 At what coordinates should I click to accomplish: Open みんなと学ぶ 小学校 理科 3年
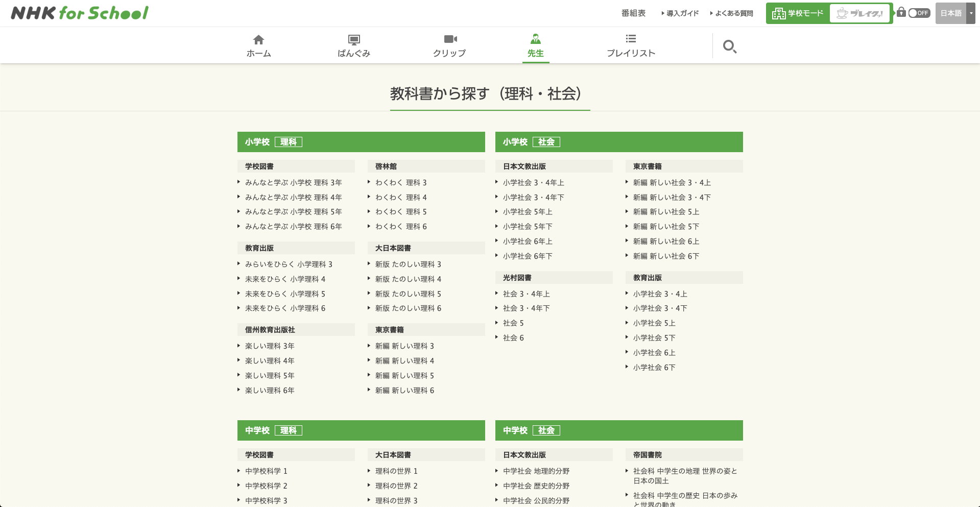tap(293, 183)
